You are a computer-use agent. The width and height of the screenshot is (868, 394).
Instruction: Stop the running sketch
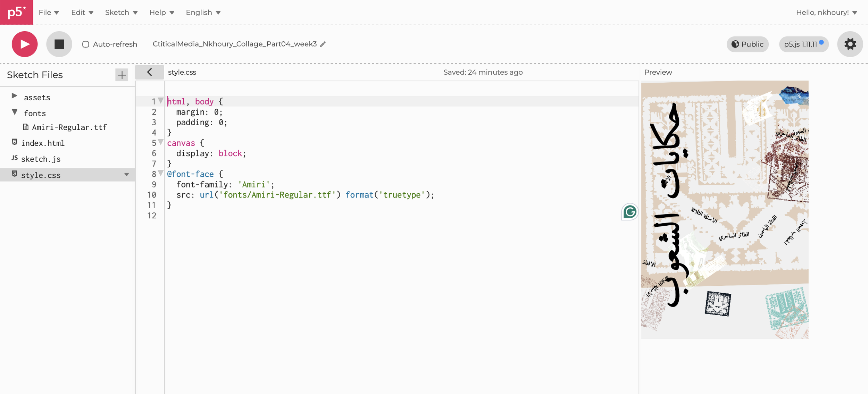pyautogui.click(x=59, y=44)
